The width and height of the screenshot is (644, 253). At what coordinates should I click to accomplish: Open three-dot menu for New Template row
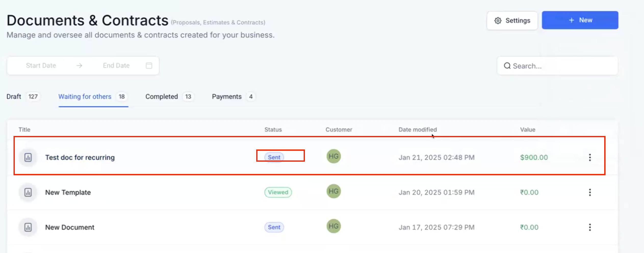pyautogui.click(x=590, y=192)
